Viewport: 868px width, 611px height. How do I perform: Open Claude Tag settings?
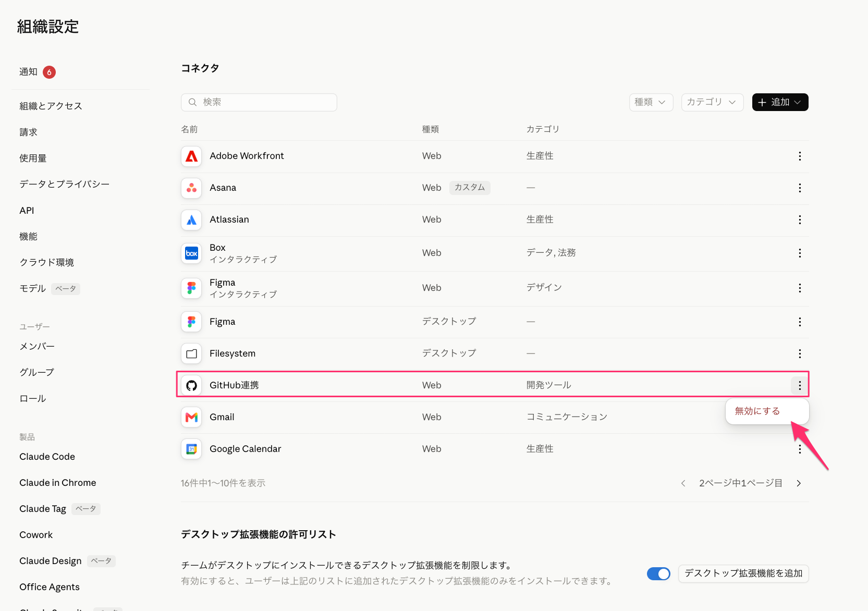pyautogui.click(x=43, y=509)
